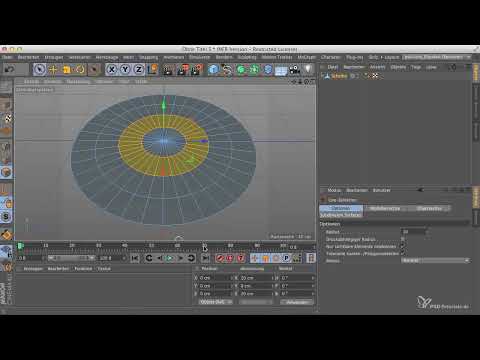Click frame 50 on timeline ruler

pyautogui.click(x=151, y=246)
